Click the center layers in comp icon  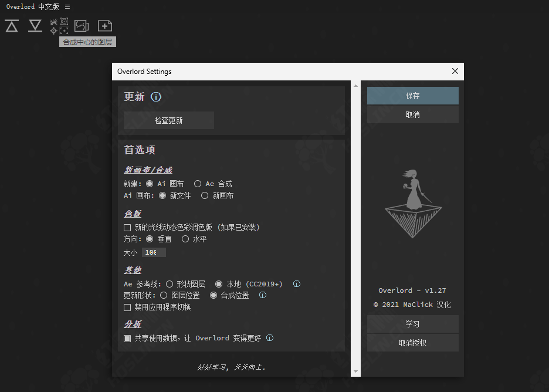(x=64, y=31)
